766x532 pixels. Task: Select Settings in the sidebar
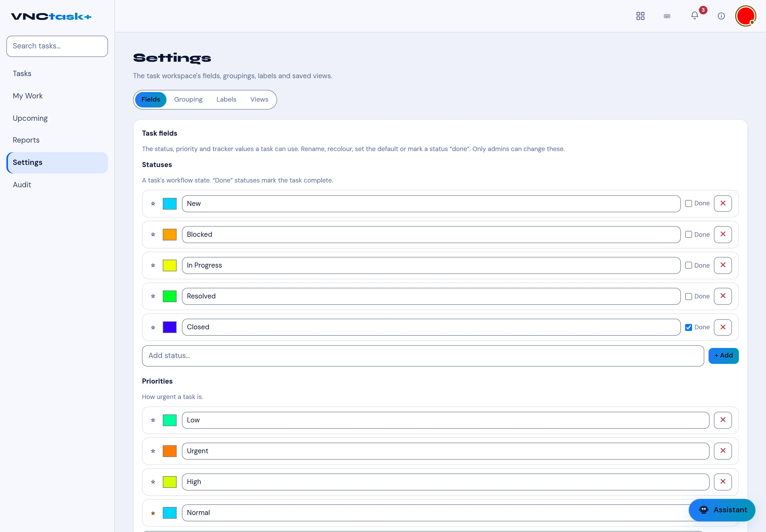point(57,163)
